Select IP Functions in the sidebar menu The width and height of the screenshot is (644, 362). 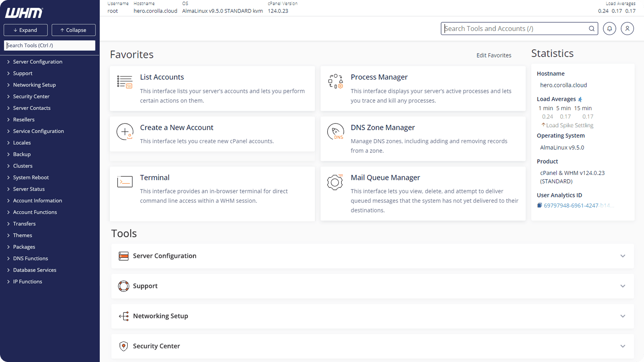click(27, 281)
